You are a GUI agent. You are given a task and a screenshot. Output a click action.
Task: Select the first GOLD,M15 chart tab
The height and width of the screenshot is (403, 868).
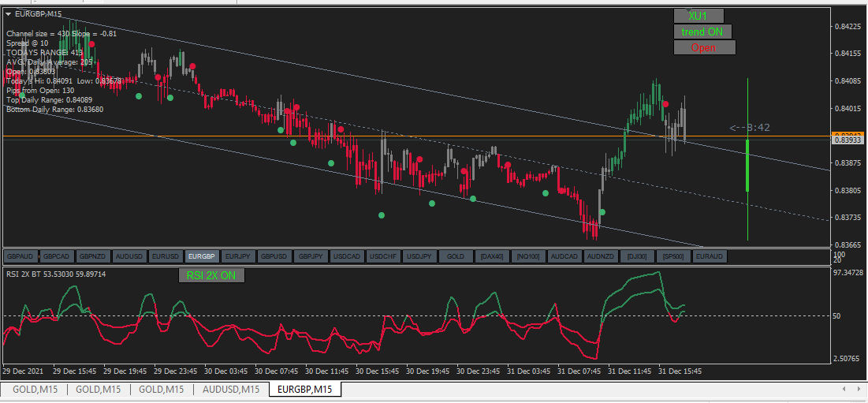point(35,389)
